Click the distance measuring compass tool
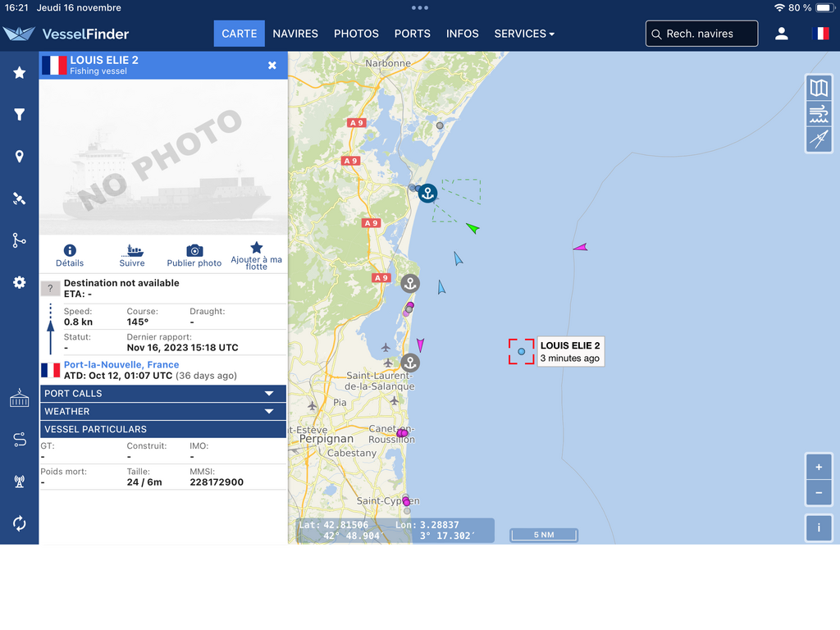This screenshot has width=840, height=630. coord(819,139)
